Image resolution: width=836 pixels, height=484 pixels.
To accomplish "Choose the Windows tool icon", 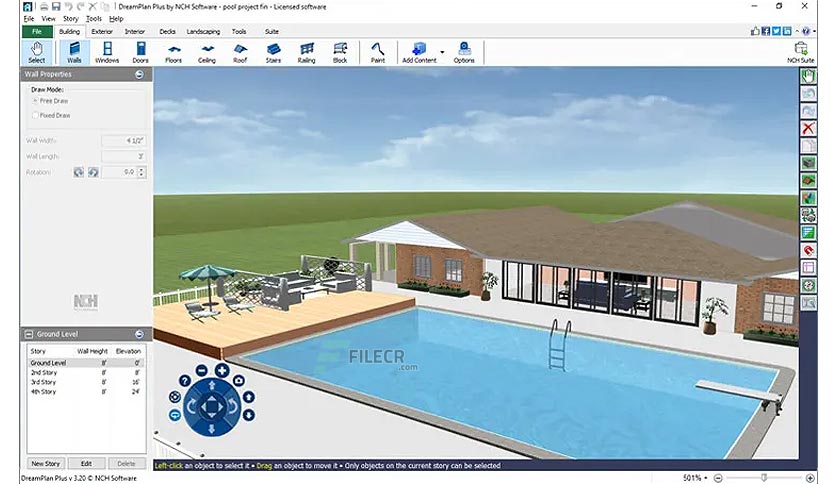I will (x=107, y=52).
